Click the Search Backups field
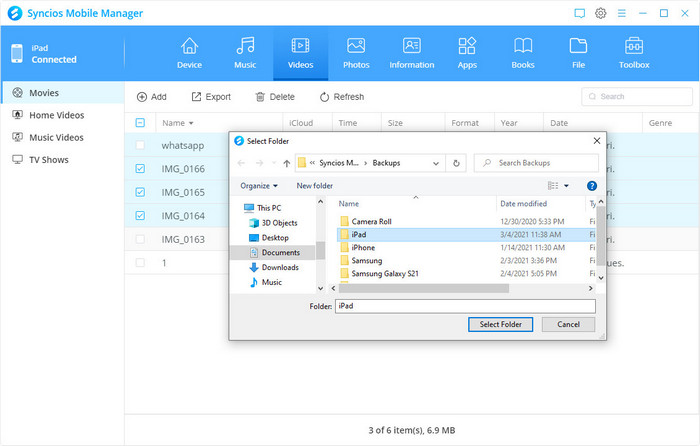700x446 pixels. 536,163
